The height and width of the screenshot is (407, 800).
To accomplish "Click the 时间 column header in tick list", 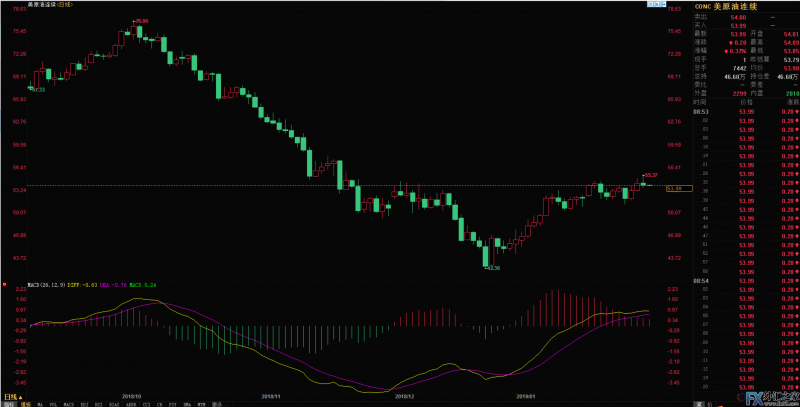I will coord(699,102).
